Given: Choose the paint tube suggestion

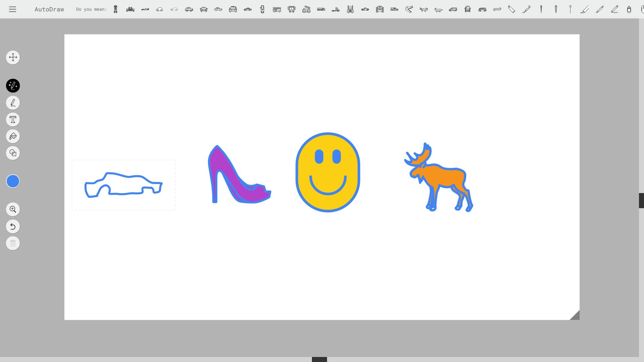Looking at the screenshot, I should (x=512, y=9).
